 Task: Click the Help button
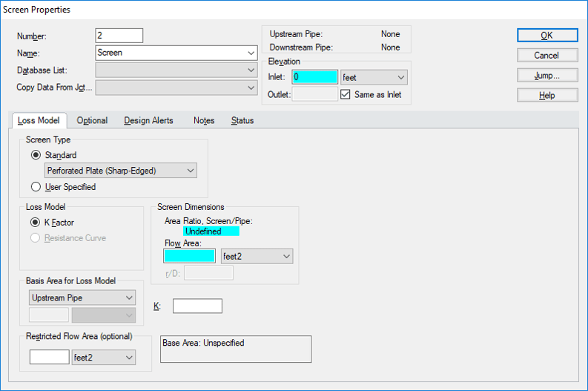pyautogui.click(x=546, y=96)
